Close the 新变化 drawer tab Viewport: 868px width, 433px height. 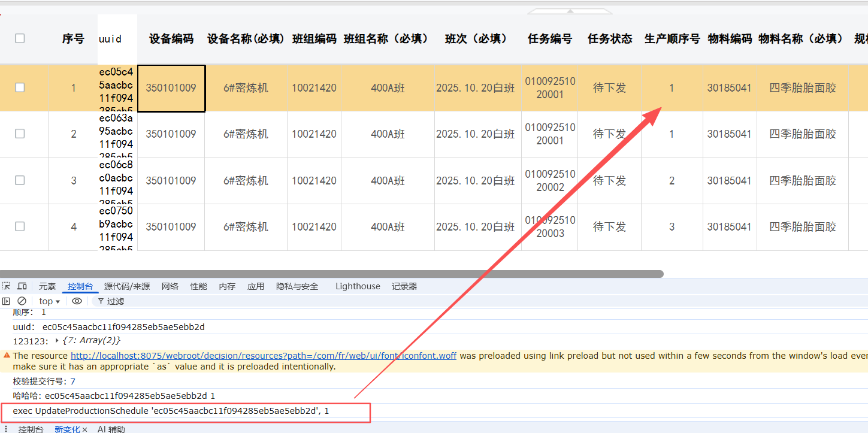tap(84, 429)
